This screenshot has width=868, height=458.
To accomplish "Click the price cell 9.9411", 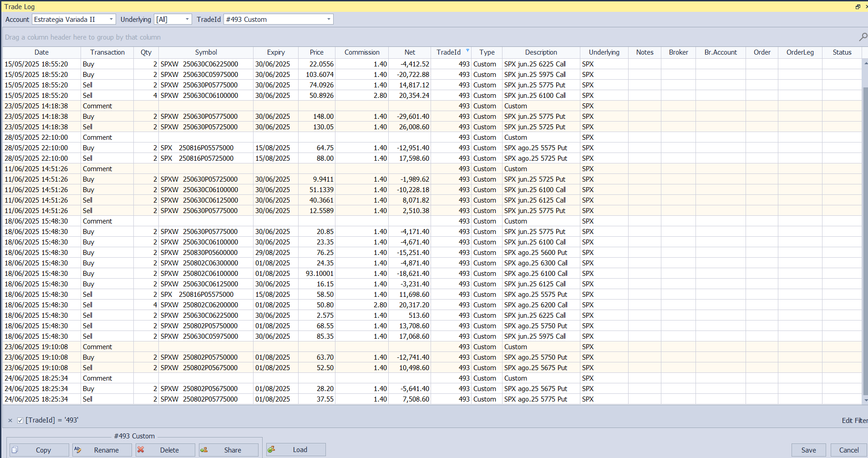I will click(x=317, y=179).
